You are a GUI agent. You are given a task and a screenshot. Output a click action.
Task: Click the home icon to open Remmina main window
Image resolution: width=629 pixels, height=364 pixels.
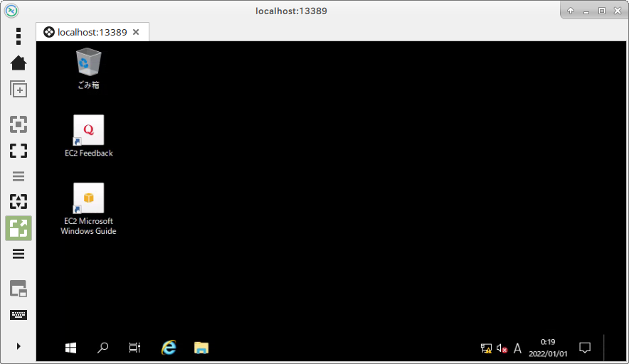[18, 63]
